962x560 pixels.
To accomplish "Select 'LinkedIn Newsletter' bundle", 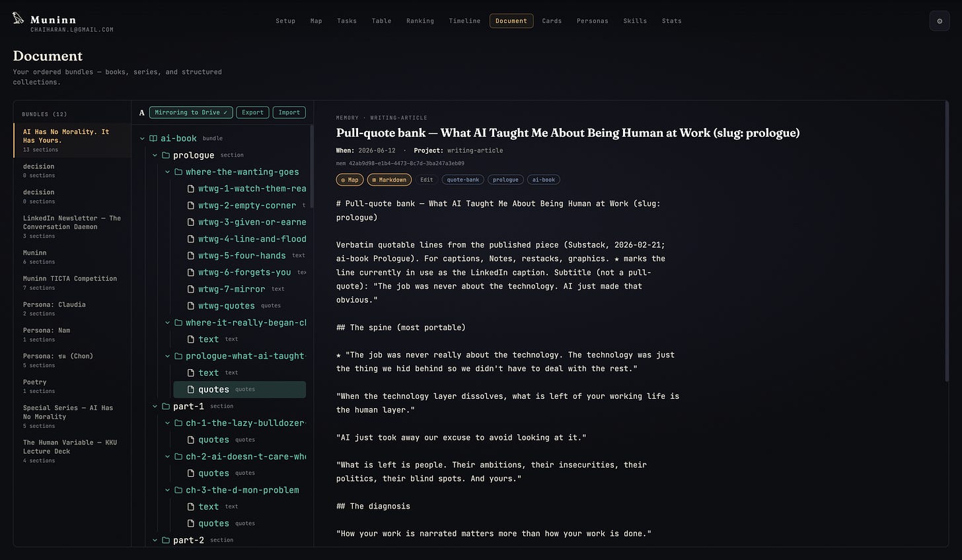I will tap(72, 227).
